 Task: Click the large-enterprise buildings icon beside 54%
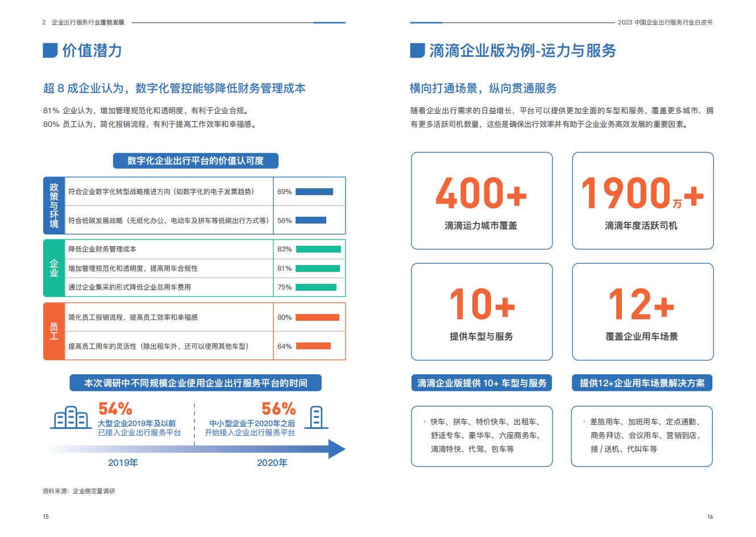point(71,418)
